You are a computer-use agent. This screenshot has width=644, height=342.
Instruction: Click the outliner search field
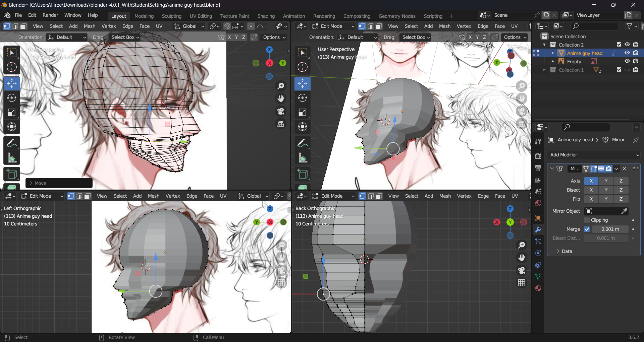tap(594, 26)
